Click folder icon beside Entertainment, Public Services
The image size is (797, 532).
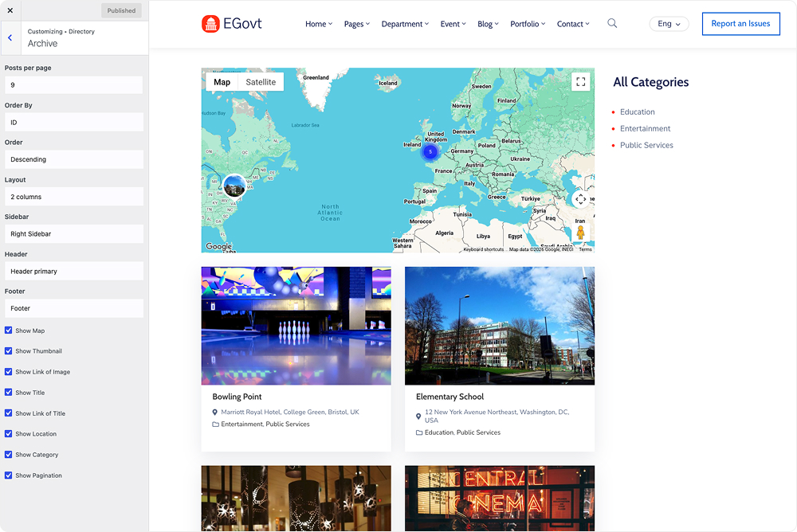215,424
